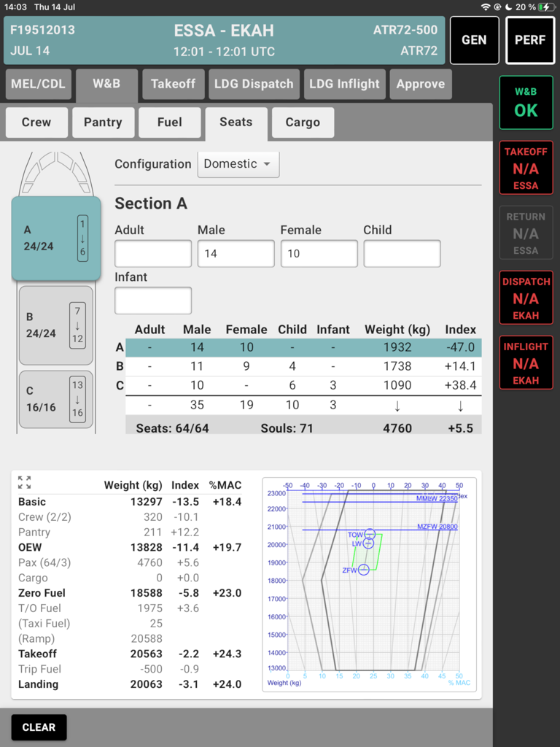The width and height of the screenshot is (560, 747).
Task: Click the Male passenger count field
Action: pyautogui.click(x=236, y=253)
